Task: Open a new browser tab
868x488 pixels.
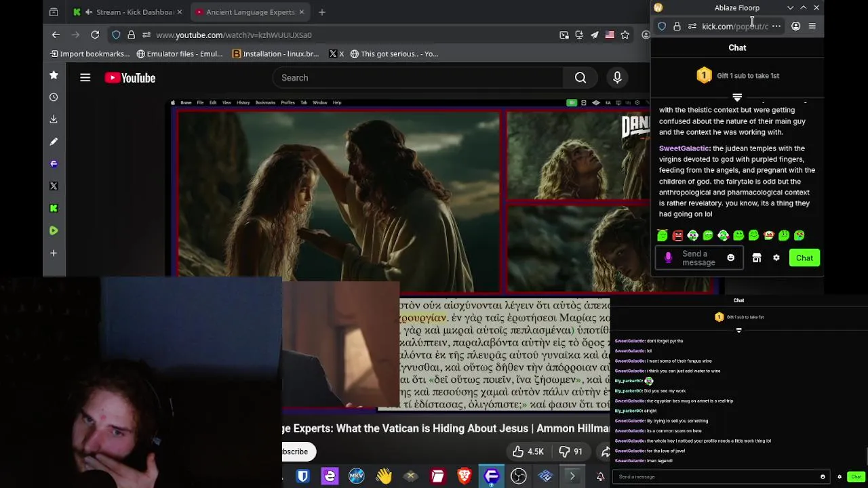Action: click(322, 12)
